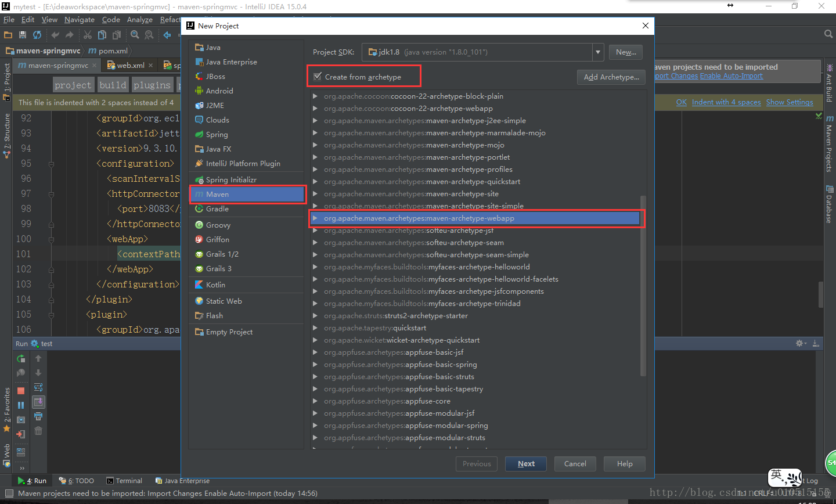Screen dimensions: 836x504
Task: Expand cocoon-22-archetype-block-plain row
Action: coord(315,96)
